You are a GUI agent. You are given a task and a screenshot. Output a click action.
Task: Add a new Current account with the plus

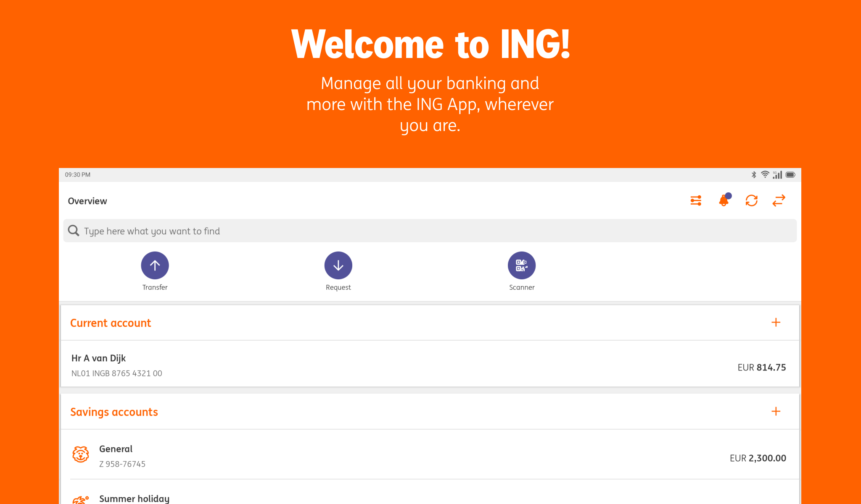pyautogui.click(x=776, y=323)
